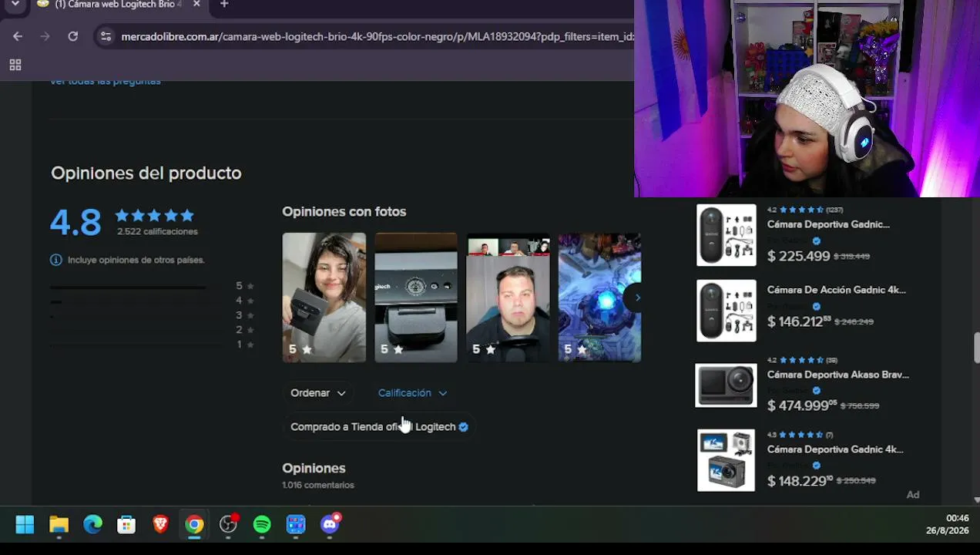Open the Windows Start menu

tap(25, 525)
